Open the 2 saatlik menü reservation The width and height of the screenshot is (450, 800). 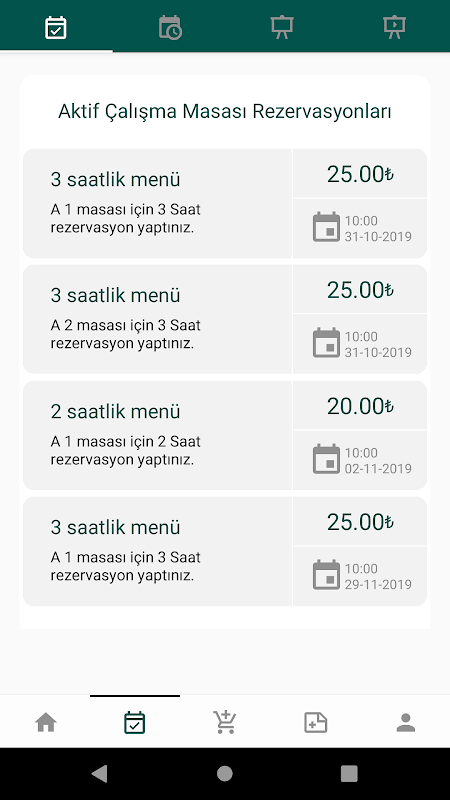point(224,435)
